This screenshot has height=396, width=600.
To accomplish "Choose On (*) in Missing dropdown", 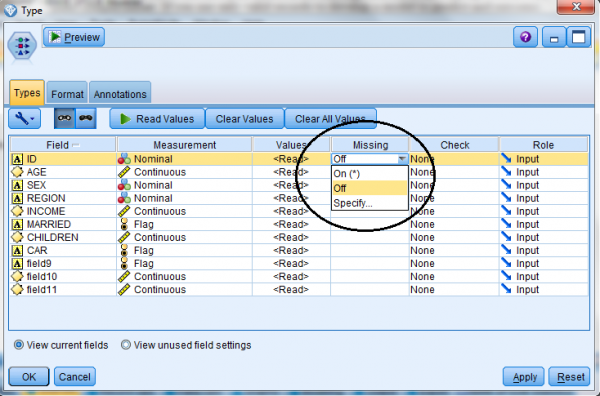I will [369, 174].
